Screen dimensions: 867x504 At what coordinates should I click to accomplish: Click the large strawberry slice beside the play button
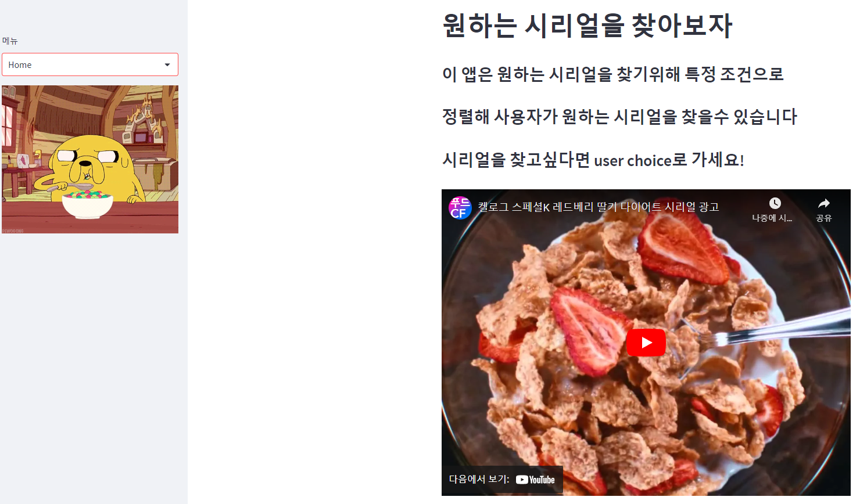click(x=587, y=331)
